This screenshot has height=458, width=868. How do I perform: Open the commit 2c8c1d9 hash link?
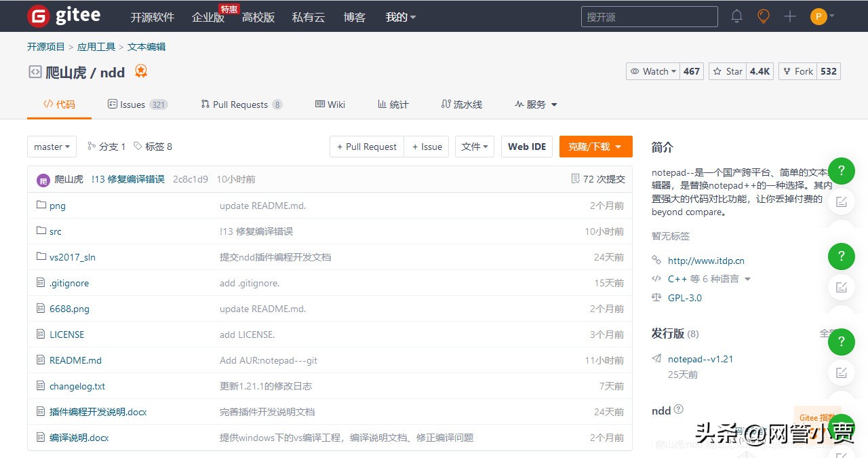pos(191,179)
